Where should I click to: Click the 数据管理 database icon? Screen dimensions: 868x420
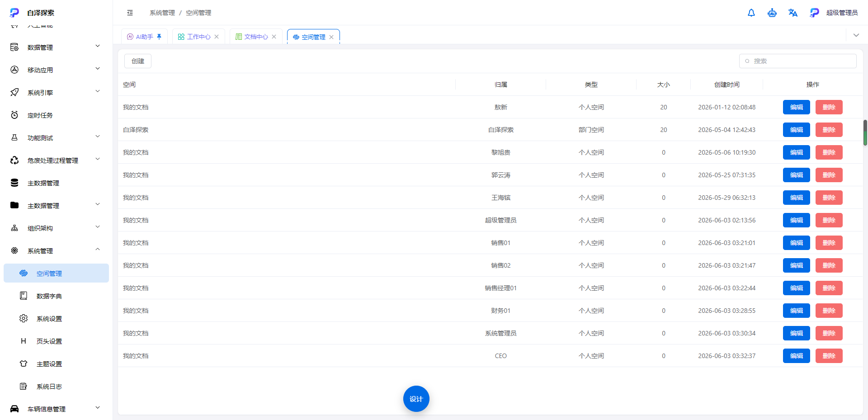[14, 47]
